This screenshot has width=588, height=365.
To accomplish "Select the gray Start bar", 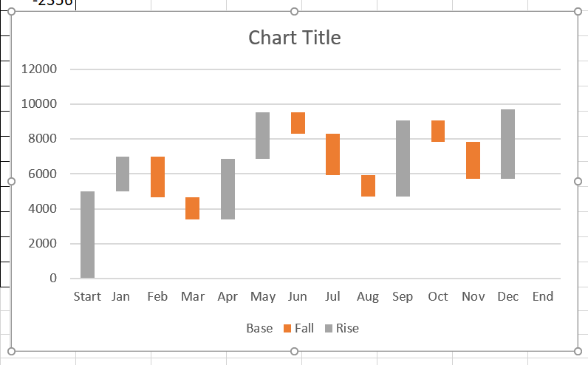I will [x=87, y=234].
